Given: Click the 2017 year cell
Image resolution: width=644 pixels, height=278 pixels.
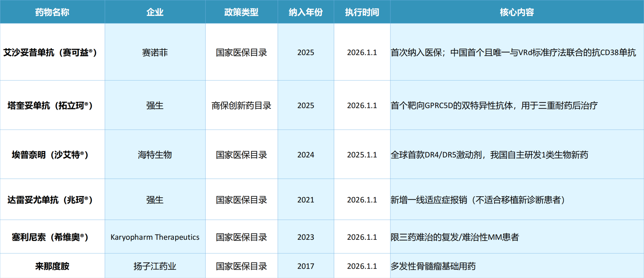Looking at the screenshot, I should point(306,266).
